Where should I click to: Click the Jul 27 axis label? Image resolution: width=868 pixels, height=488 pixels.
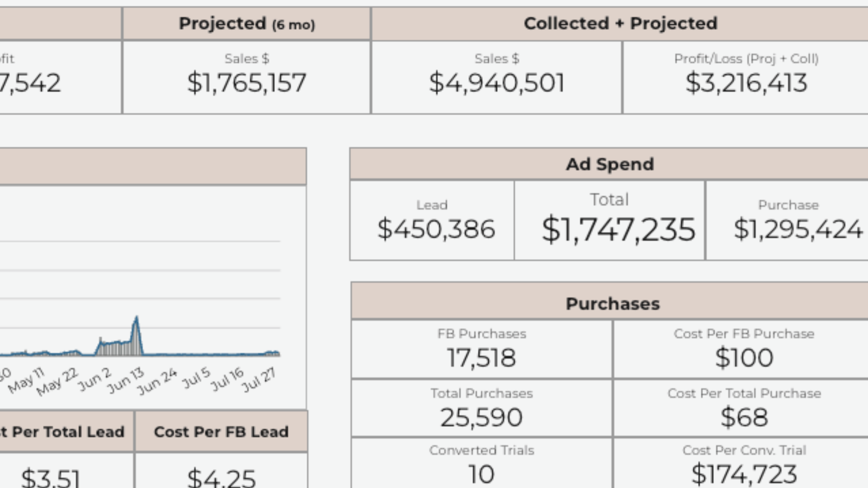259,379
